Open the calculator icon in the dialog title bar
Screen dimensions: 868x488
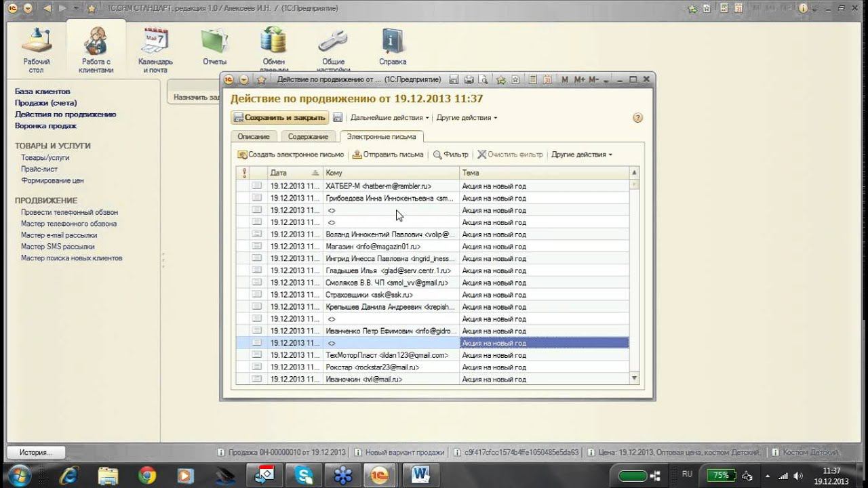(533, 80)
